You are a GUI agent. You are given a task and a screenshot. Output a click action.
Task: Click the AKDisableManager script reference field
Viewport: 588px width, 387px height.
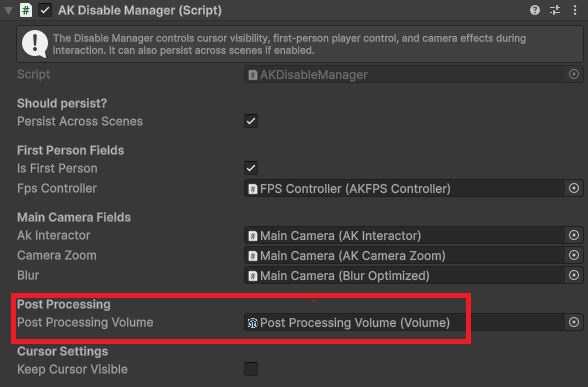click(x=404, y=75)
